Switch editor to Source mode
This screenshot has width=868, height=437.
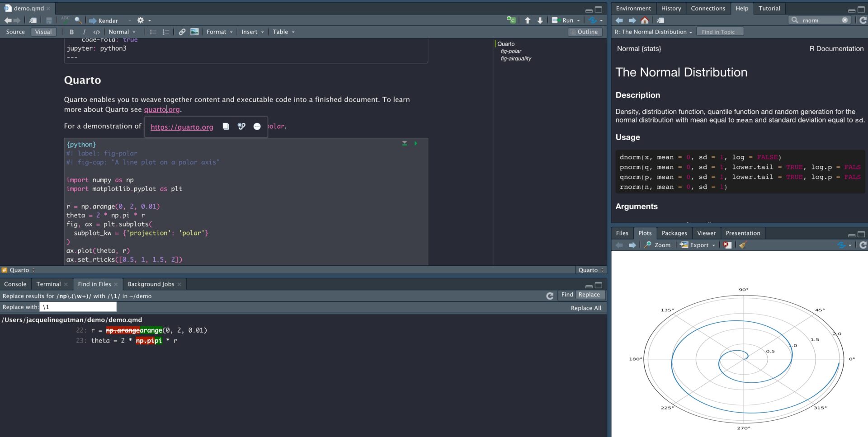click(x=15, y=32)
